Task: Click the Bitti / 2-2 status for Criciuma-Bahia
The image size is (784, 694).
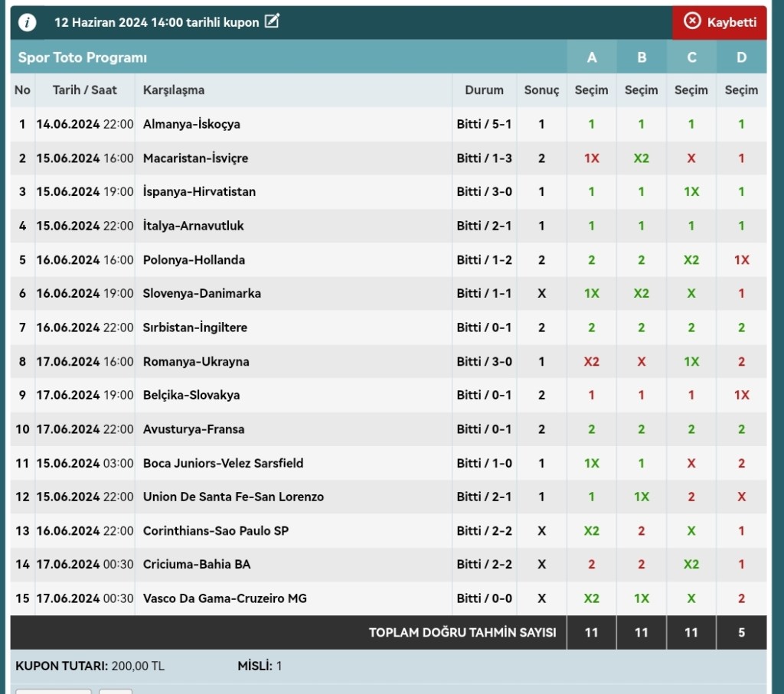Action: (x=484, y=565)
